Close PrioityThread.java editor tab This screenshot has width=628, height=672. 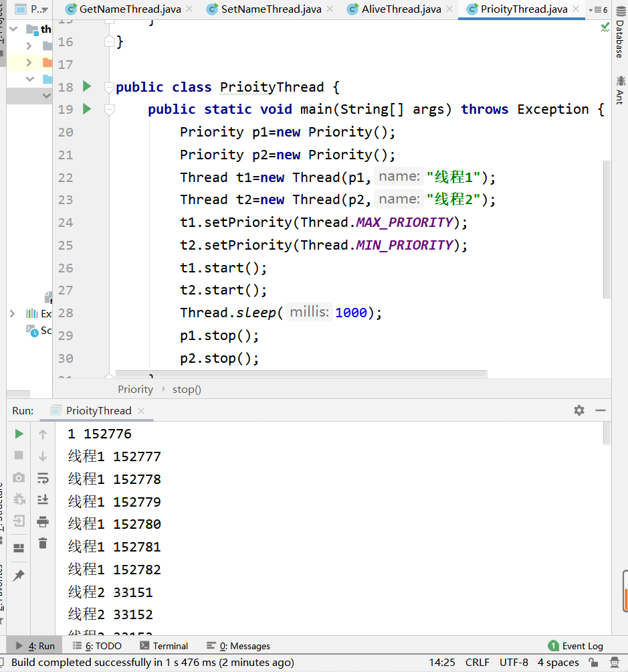click(x=576, y=9)
